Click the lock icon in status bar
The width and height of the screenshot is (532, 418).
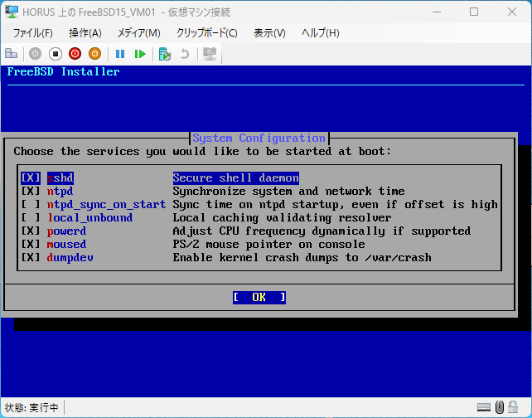pos(513,406)
